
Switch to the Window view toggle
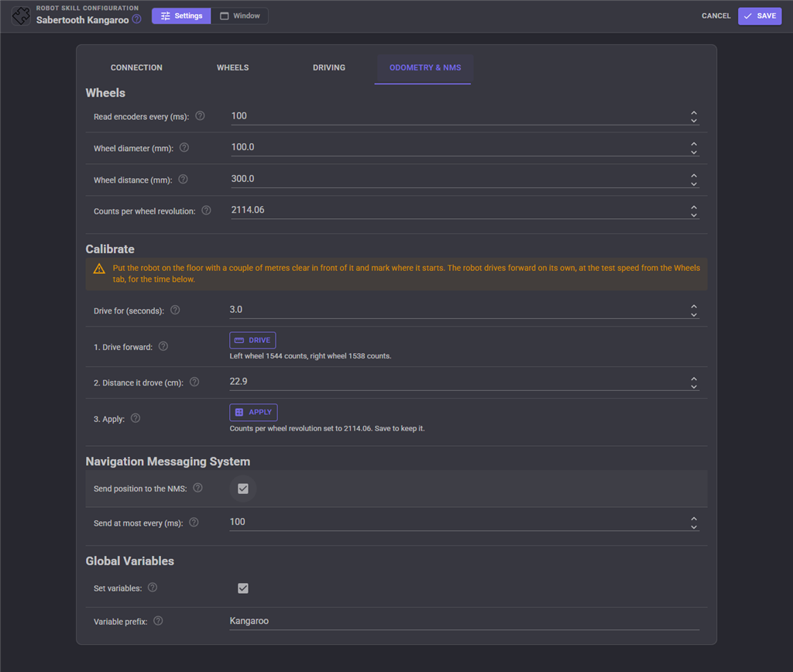click(240, 15)
